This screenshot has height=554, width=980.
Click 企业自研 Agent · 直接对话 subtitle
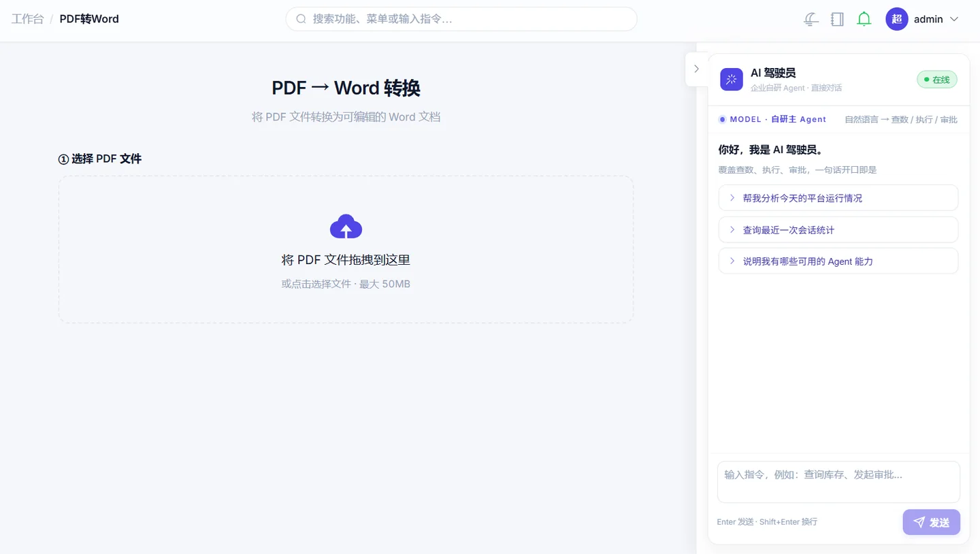point(796,88)
